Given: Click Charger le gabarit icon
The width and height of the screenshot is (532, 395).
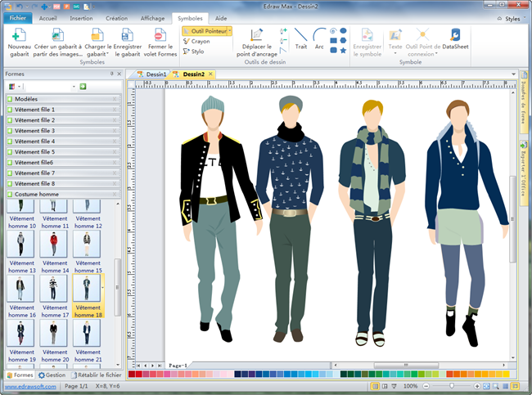Looking at the screenshot, I should tap(97, 36).
